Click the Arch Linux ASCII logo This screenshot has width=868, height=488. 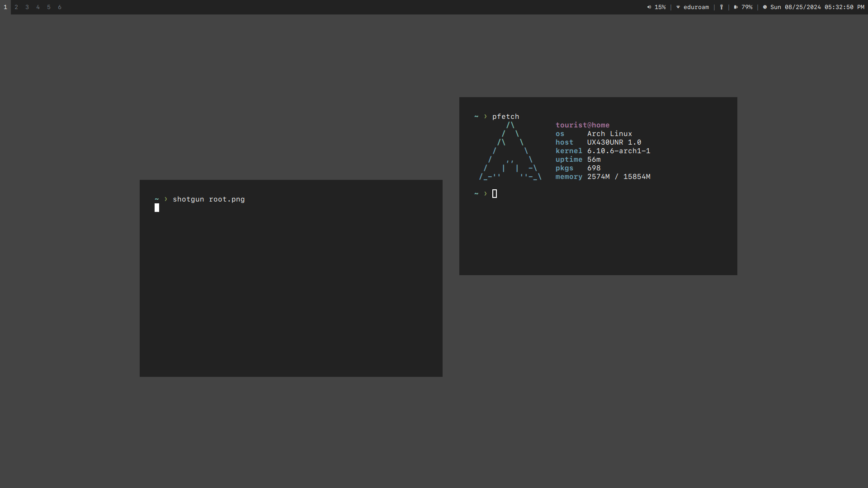tap(510, 151)
